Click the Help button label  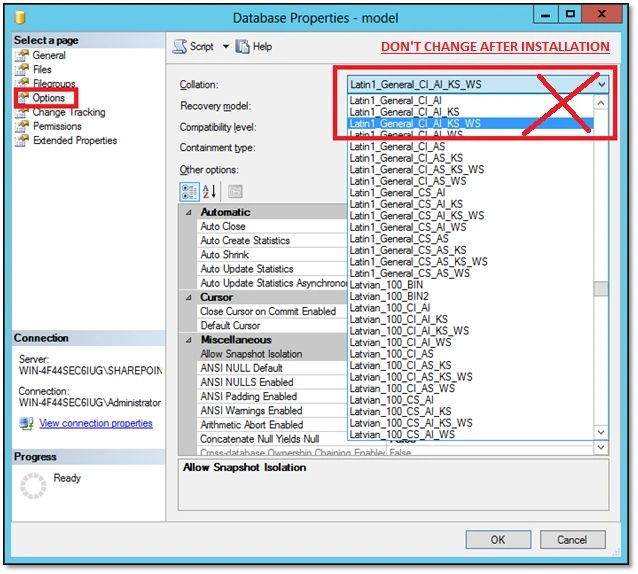(x=262, y=47)
